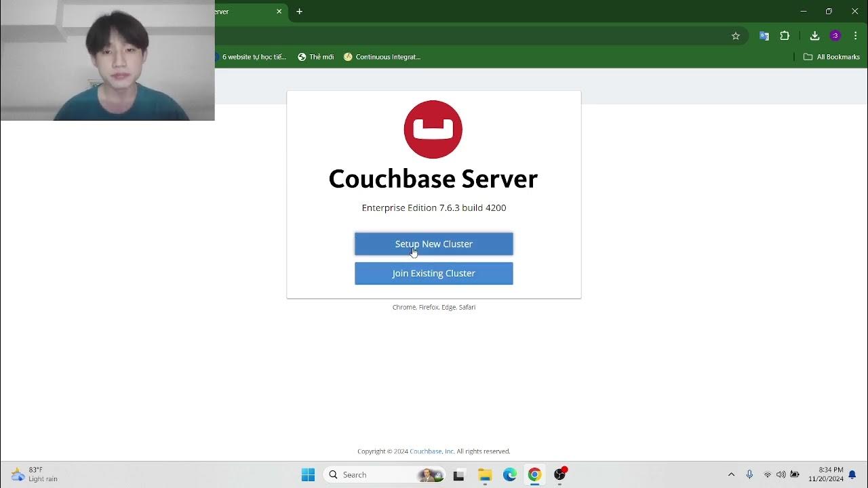Open Windows Start menu
868x488 pixels.
pyautogui.click(x=308, y=475)
